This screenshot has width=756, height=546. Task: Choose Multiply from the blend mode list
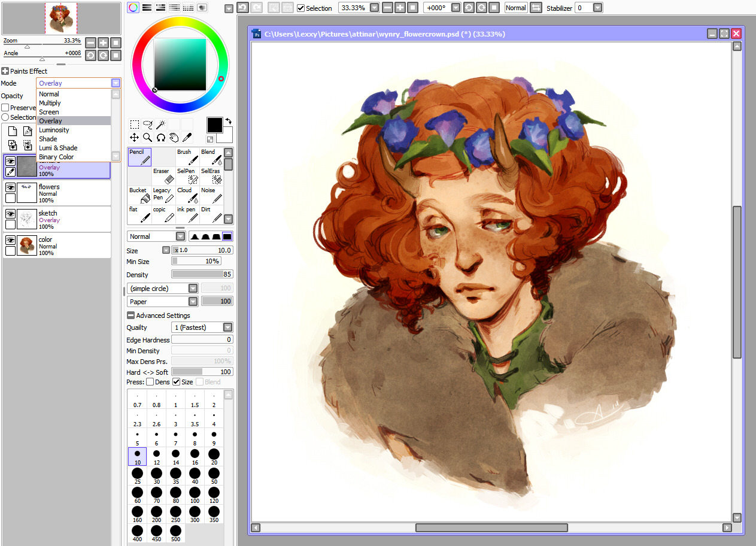50,103
